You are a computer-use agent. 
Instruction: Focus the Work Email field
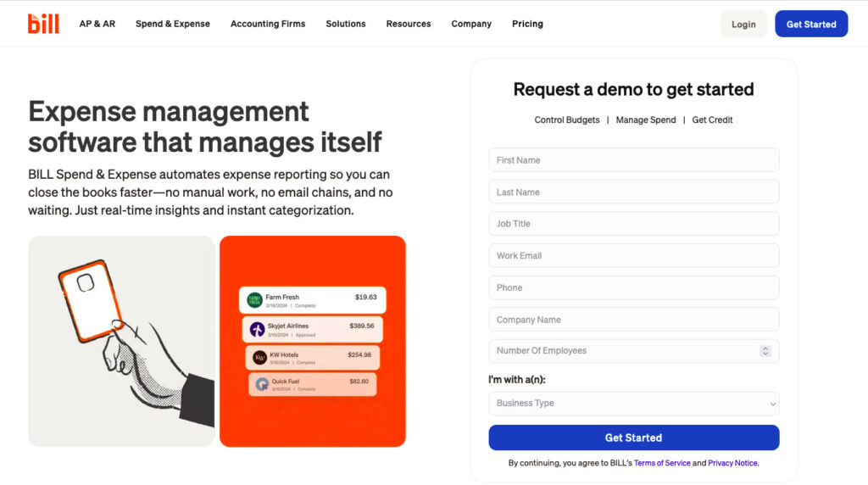[x=634, y=256]
